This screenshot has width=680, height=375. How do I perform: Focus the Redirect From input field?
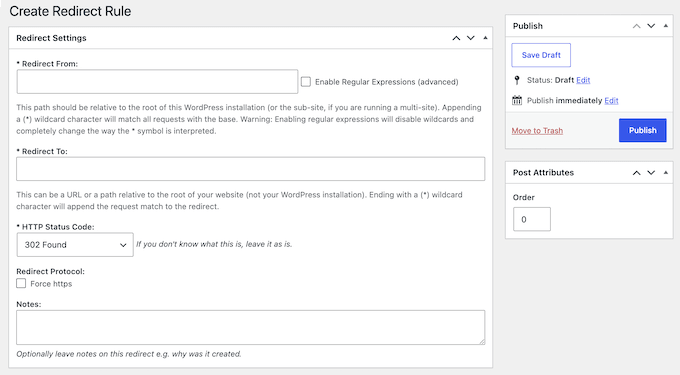coord(157,82)
